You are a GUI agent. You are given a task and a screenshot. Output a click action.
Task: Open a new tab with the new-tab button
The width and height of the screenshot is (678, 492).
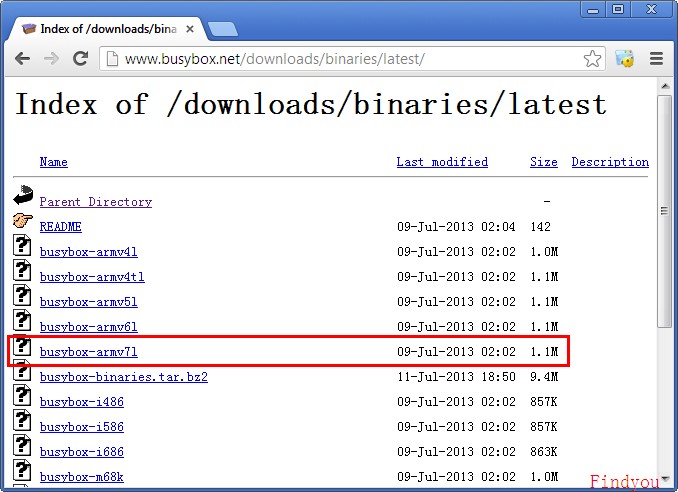222,29
